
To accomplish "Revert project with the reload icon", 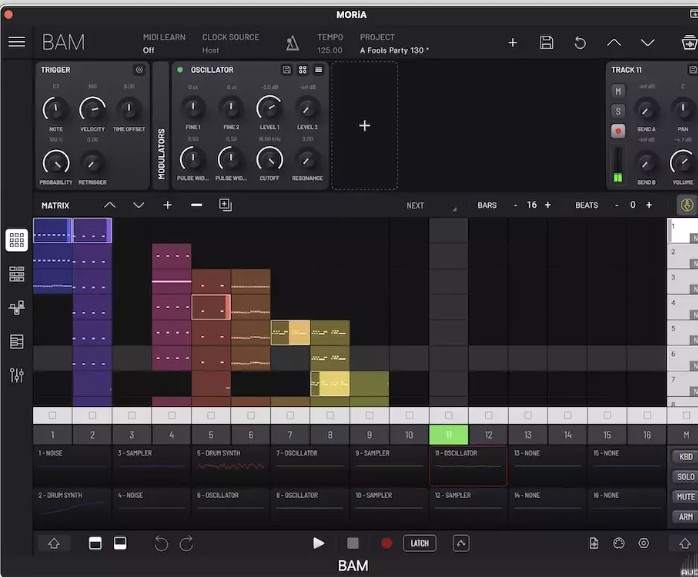I will tap(580, 43).
